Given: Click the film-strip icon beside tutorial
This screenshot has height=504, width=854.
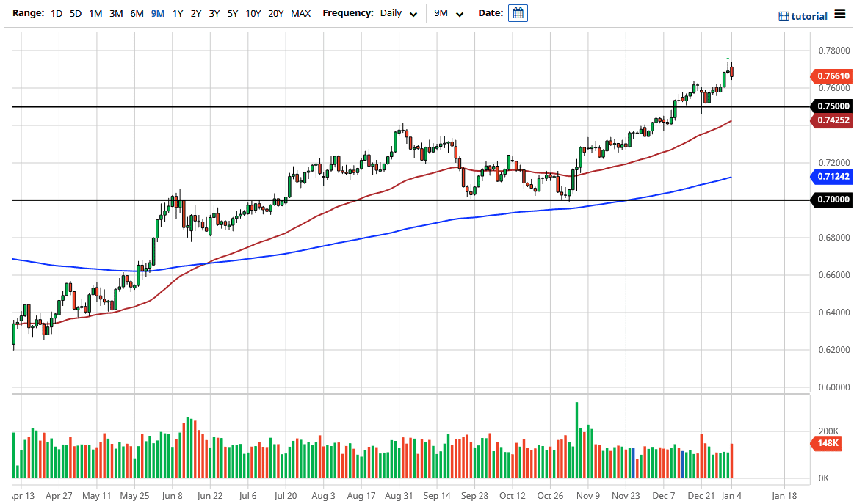Looking at the screenshot, I should click(783, 15).
